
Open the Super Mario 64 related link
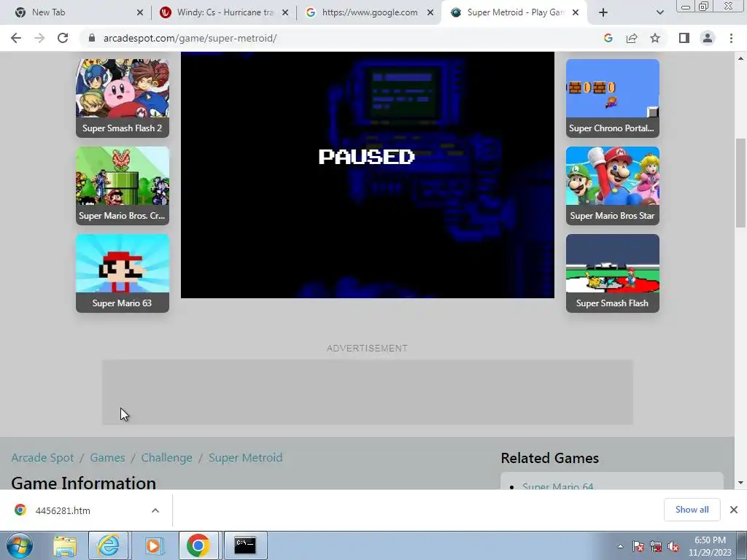(558, 486)
